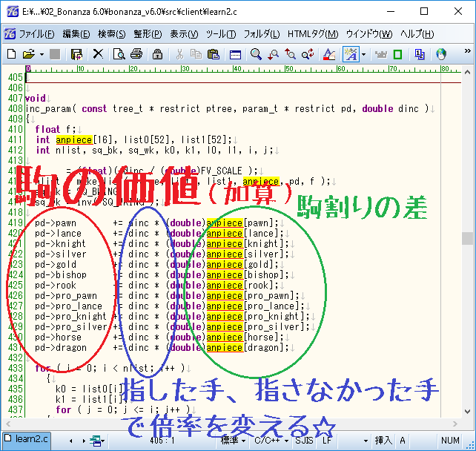Find next with downward arrow magnifier
Screen dimensions: 476x451
point(273,55)
